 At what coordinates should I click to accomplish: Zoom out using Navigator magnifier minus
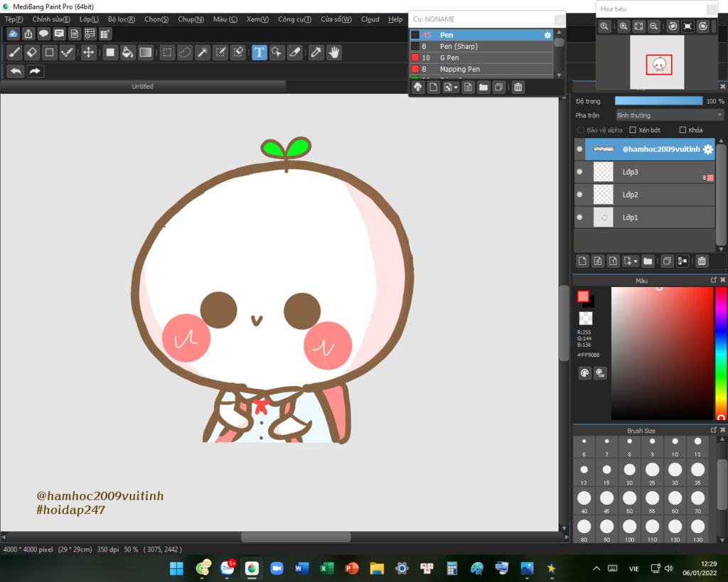pos(654,26)
